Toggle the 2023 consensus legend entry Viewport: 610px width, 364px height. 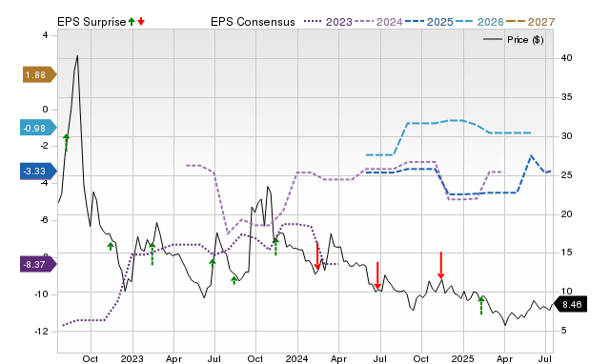(x=328, y=22)
